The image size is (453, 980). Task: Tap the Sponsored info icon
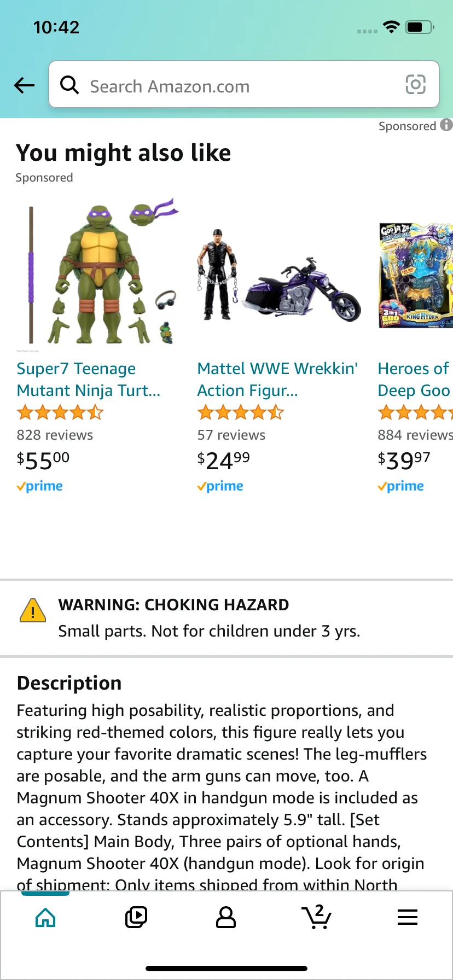pos(446,125)
